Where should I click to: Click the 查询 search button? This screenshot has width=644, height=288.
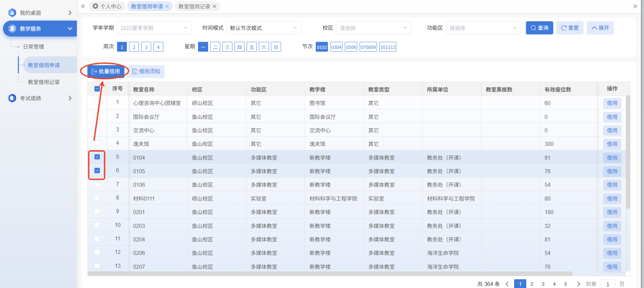[539, 28]
